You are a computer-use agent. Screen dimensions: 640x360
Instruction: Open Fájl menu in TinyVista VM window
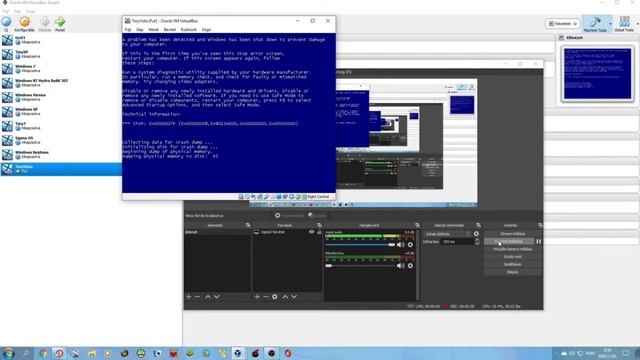pos(128,30)
